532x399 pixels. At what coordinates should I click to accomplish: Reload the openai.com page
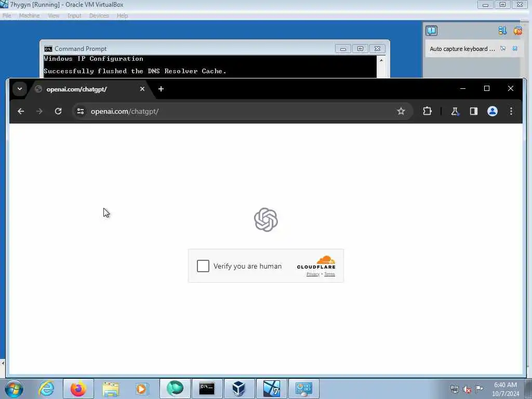coord(58,111)
